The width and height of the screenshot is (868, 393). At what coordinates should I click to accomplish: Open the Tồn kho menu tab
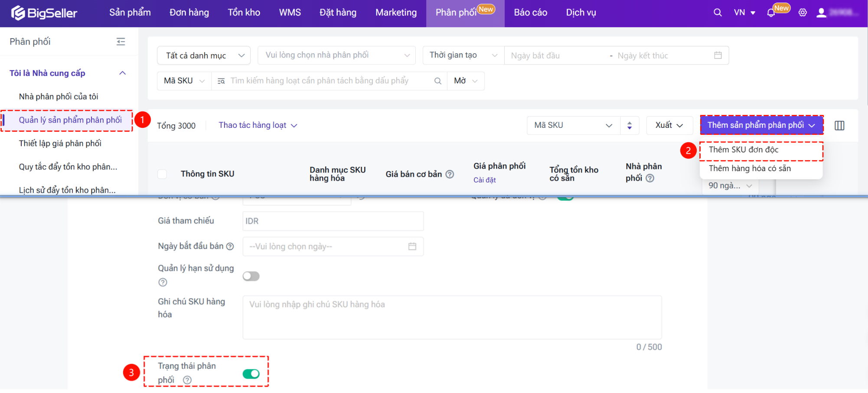[244, 13]
